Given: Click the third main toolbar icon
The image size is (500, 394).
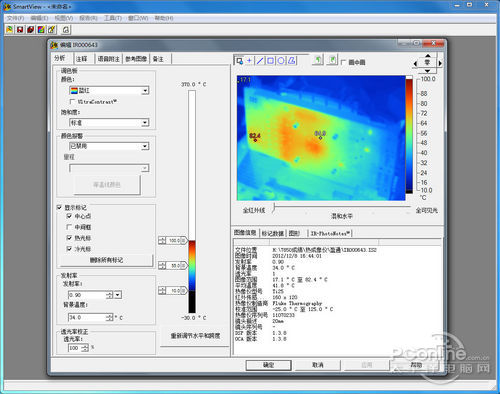Looking at the screenshot, I should [31, 30].
